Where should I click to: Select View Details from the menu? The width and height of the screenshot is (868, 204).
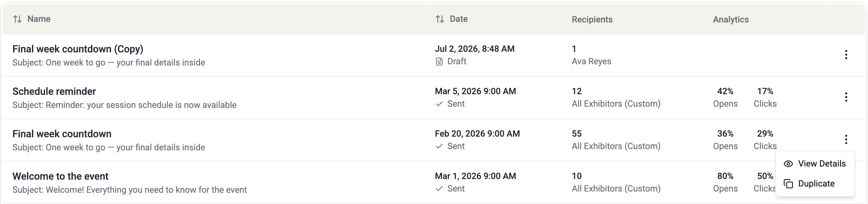815,164
